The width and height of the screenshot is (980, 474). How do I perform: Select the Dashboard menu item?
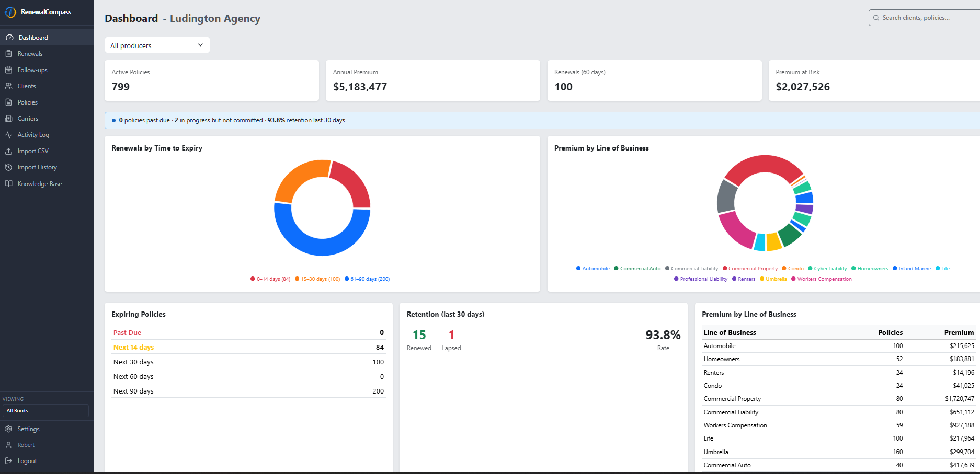click(x=47, y=38)
